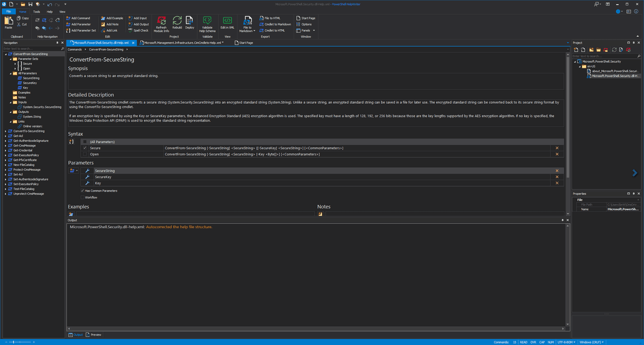Click Copy in the Clipboard group
This screenshot has width=644, height=345.
(x=23, y=18)
